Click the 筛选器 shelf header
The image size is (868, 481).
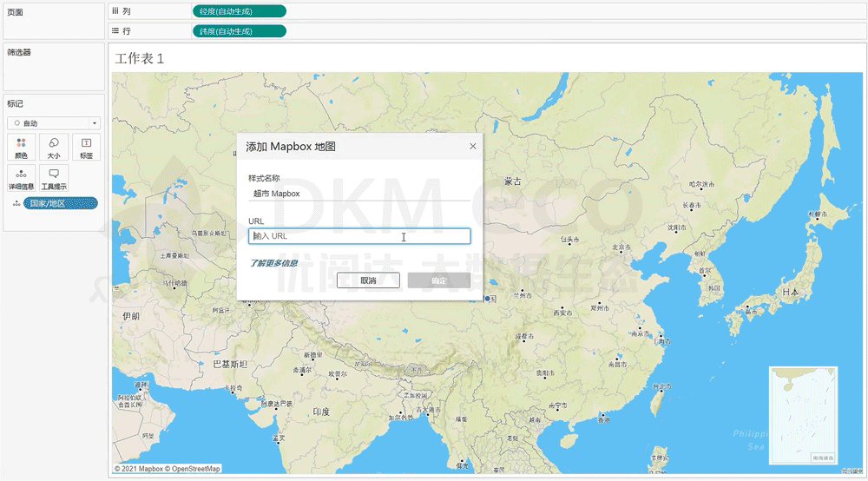pos(19,52)
